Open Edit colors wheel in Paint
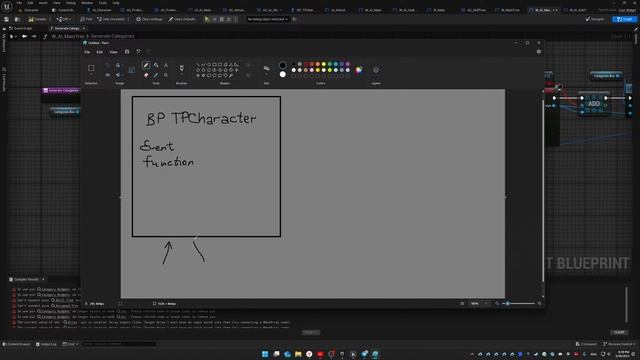The image size is (640, 360). [359, 70]
